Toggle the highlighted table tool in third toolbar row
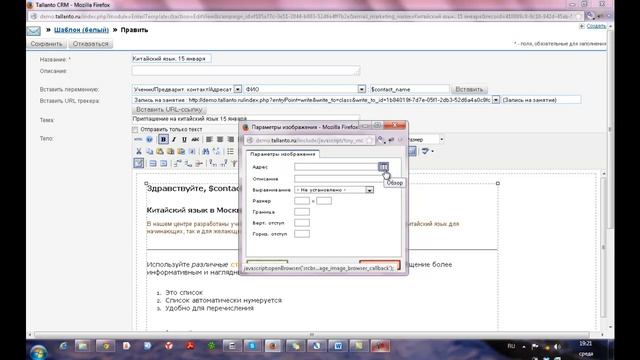Screen dimensions: 640x360 [x=139, y=163]
